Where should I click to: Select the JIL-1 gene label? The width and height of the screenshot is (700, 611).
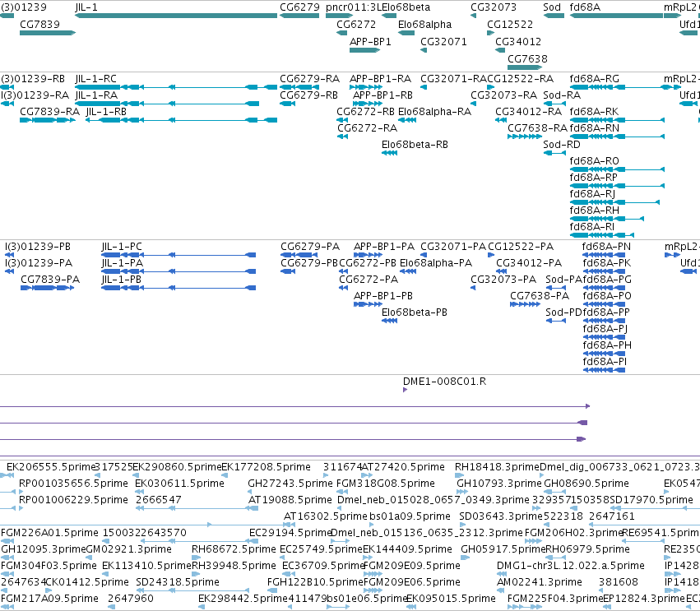tap(86, 7)
